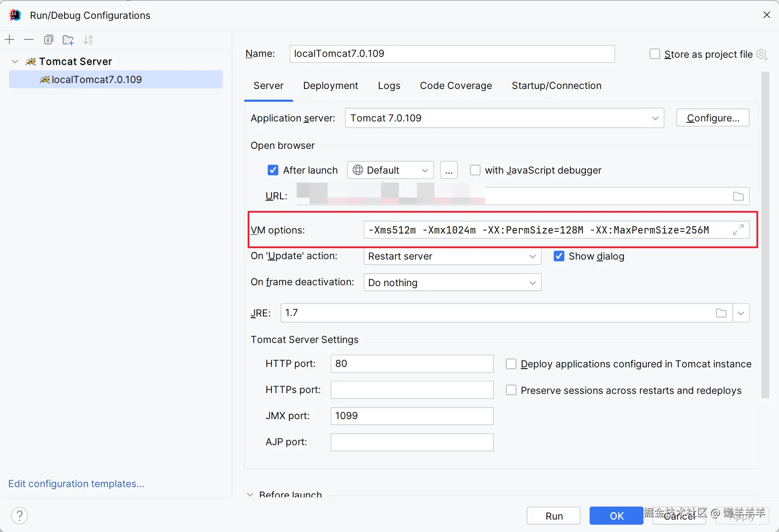
Task: Enable Store as project file
Action: [655, 54]
